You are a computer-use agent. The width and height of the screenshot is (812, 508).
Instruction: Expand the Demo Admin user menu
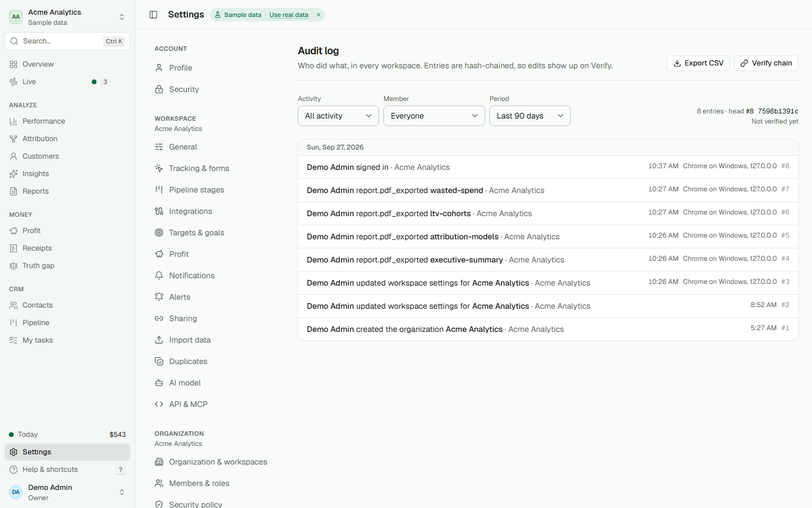coord(67,492)
